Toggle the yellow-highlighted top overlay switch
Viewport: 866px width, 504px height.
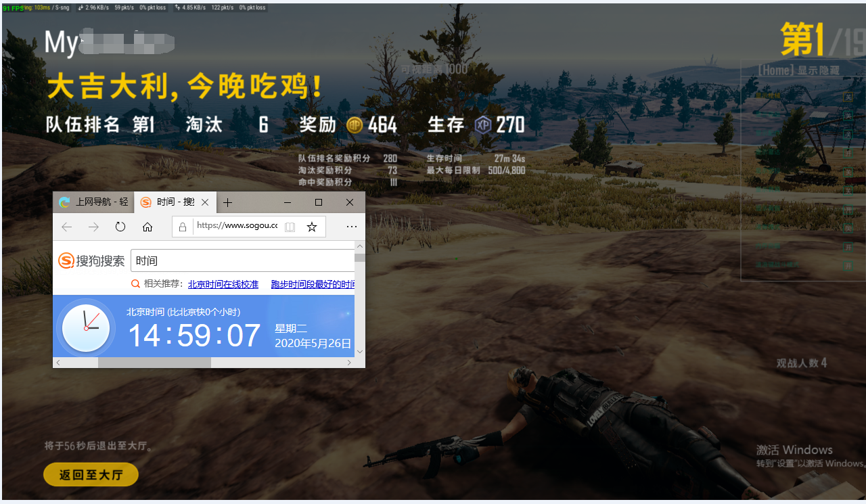[848, 97]
